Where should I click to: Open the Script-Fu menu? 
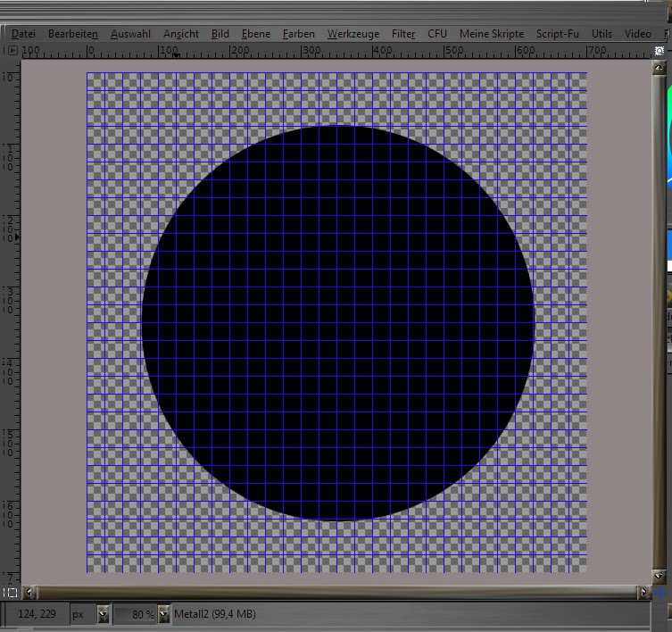(x=557, y=34)
